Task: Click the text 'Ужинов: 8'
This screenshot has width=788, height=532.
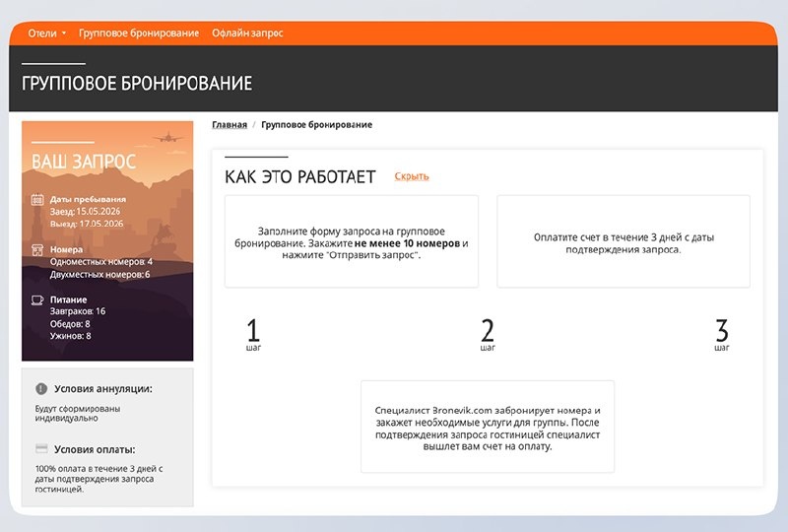Action: coord(70,336)
